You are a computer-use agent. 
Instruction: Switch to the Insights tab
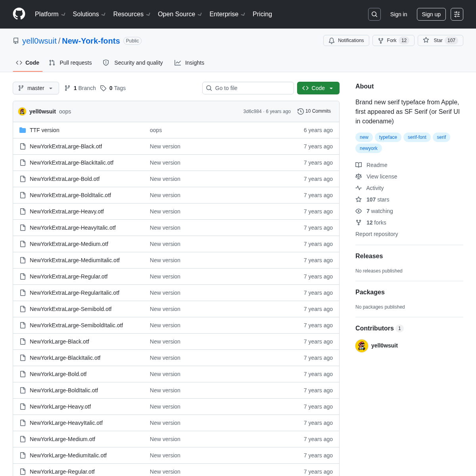pos(189,63)
